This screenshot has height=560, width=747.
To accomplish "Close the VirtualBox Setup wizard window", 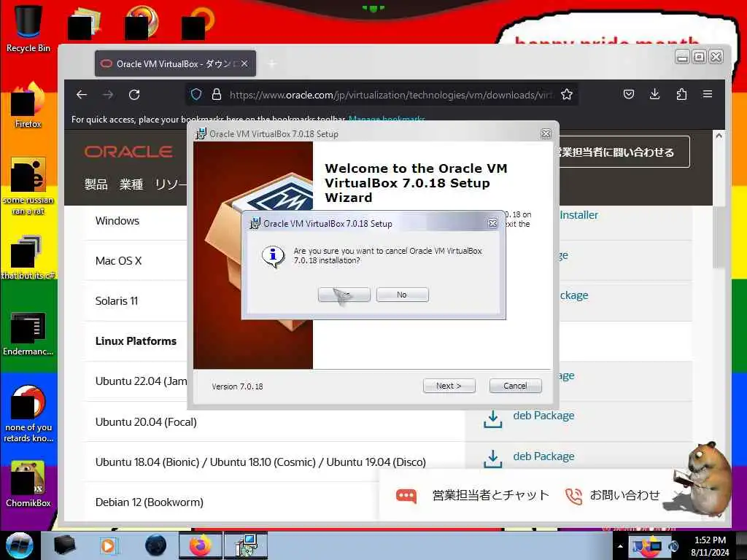I will pos(546,134).
